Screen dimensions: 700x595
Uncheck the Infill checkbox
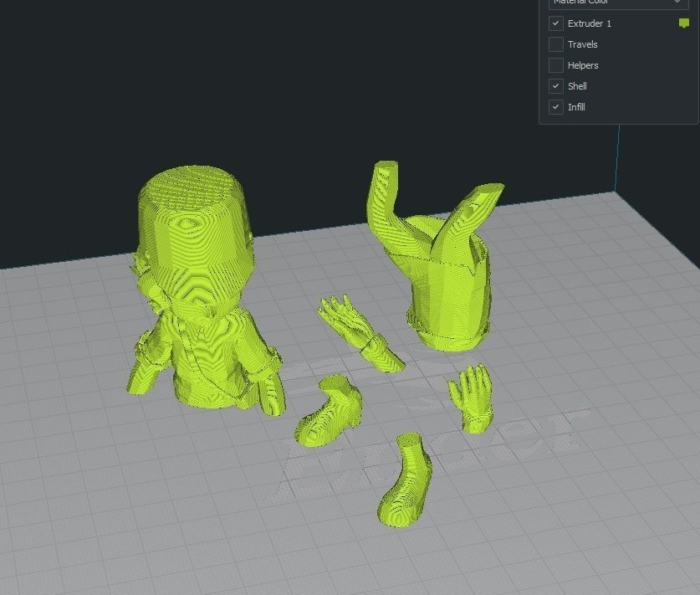[x=556, y=107]
